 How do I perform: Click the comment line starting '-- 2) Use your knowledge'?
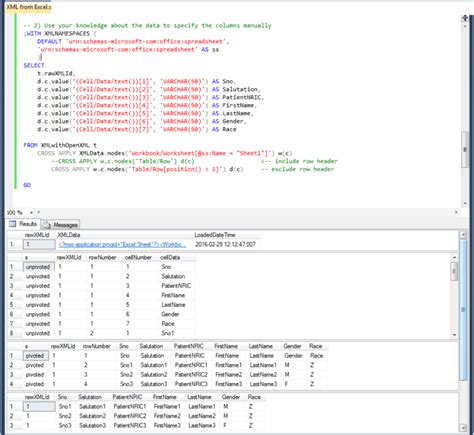click(x=147, y=26)
